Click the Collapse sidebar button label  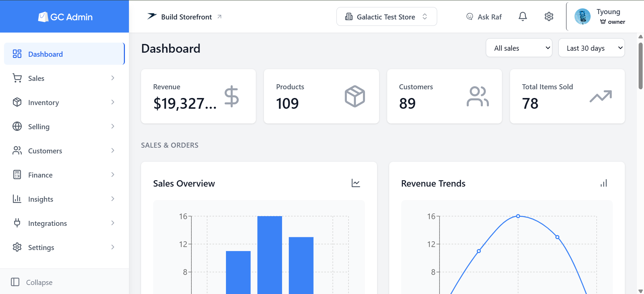[39, 282]
